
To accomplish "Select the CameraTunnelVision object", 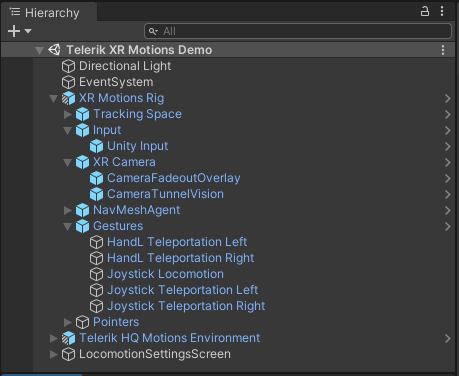I will (x=165, y=194).
